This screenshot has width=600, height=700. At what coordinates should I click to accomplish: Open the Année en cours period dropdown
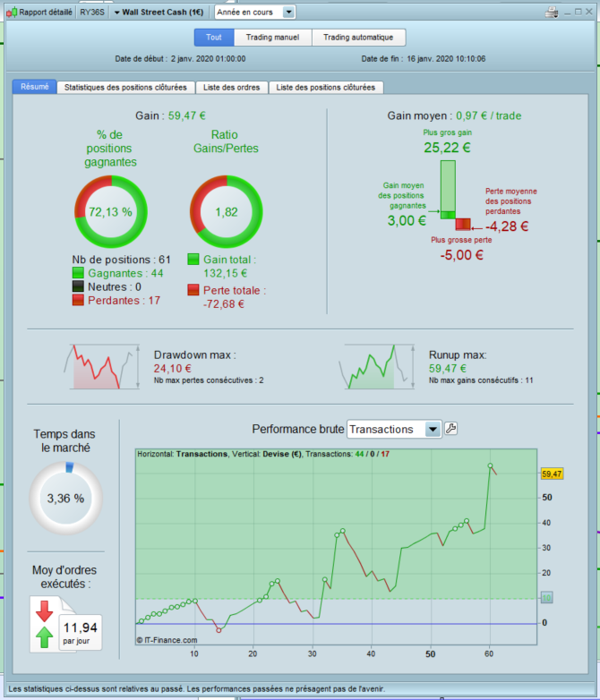click(255, 12)
